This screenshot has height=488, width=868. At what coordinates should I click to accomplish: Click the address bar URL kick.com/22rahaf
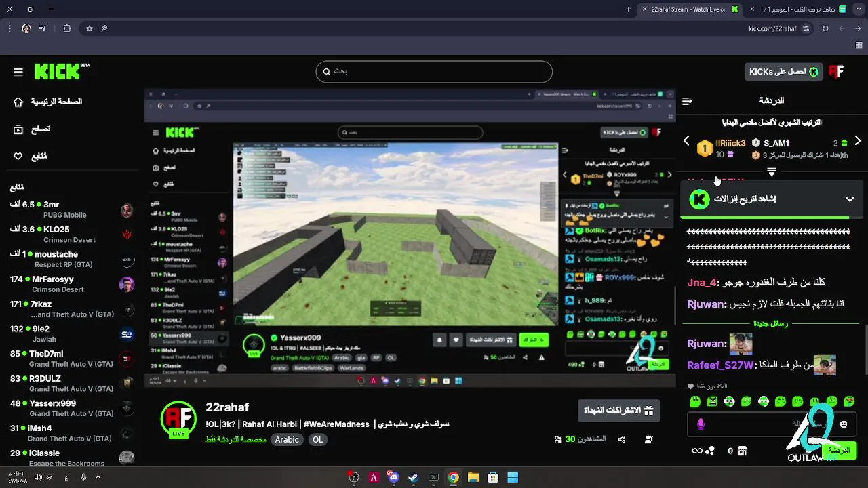coord(772,28)
